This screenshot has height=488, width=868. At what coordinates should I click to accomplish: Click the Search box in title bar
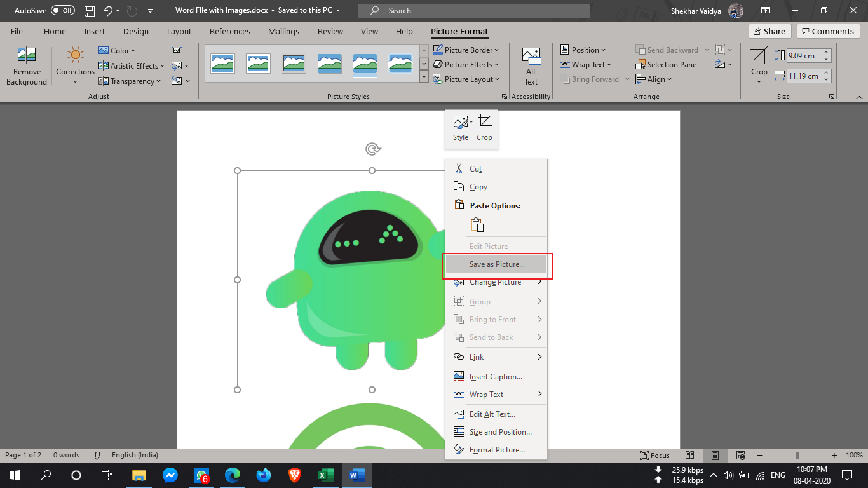(x=473, y=11)
